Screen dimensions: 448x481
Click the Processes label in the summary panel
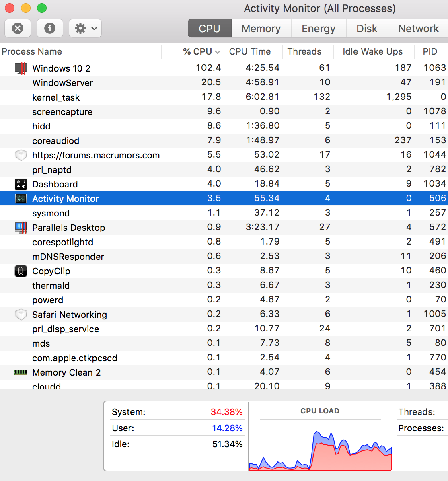421,428
